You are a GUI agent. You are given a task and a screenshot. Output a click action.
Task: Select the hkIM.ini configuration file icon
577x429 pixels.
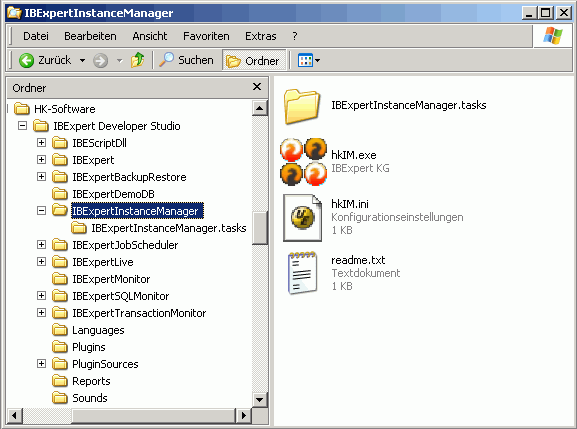(302, 217)
